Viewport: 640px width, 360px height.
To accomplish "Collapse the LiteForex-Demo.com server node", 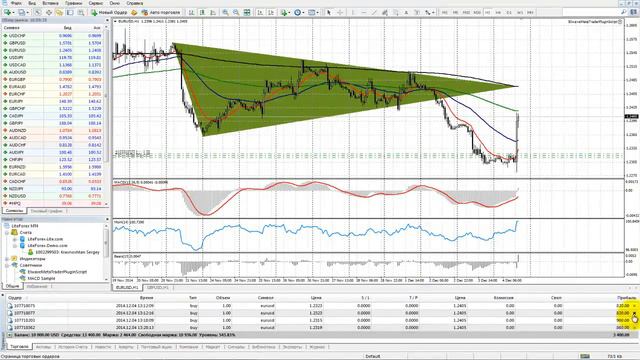I will click(x=15, y=245).
